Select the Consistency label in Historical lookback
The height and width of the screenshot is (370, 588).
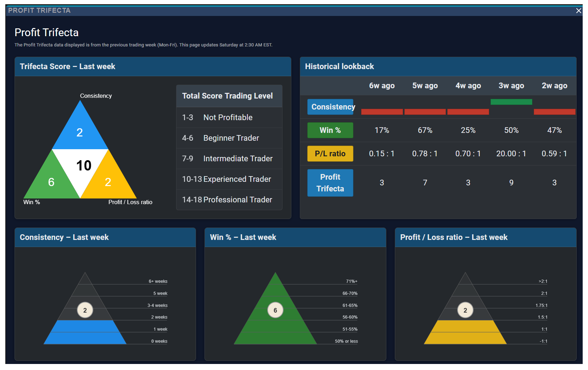(x=330, y=107)
